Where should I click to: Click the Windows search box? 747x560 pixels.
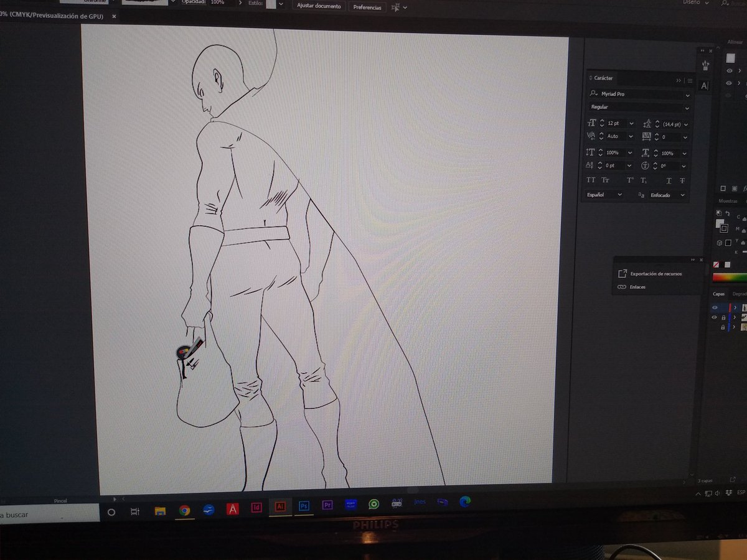[x=49, y=514]
